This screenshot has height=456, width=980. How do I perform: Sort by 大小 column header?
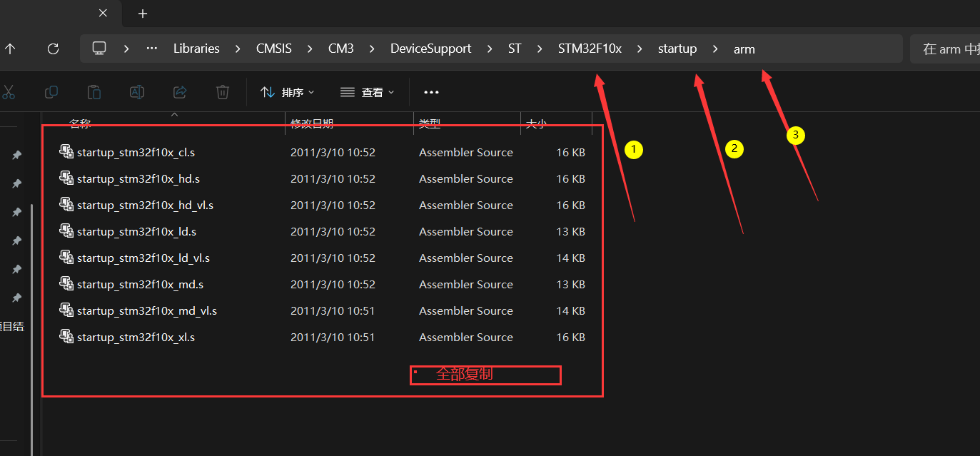point(536,123)
